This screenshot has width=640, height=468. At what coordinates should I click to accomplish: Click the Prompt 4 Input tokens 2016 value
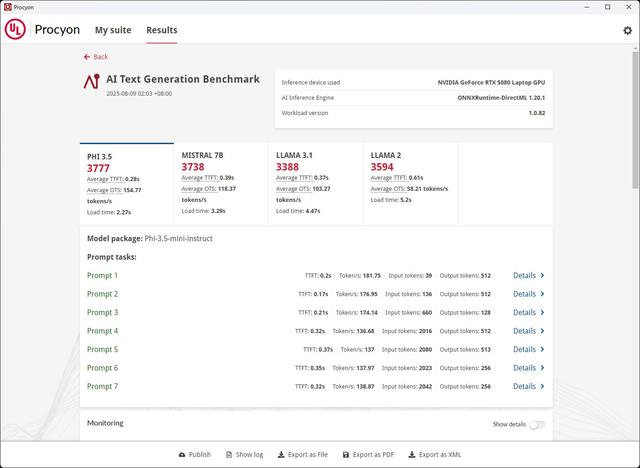click(425, 331)
